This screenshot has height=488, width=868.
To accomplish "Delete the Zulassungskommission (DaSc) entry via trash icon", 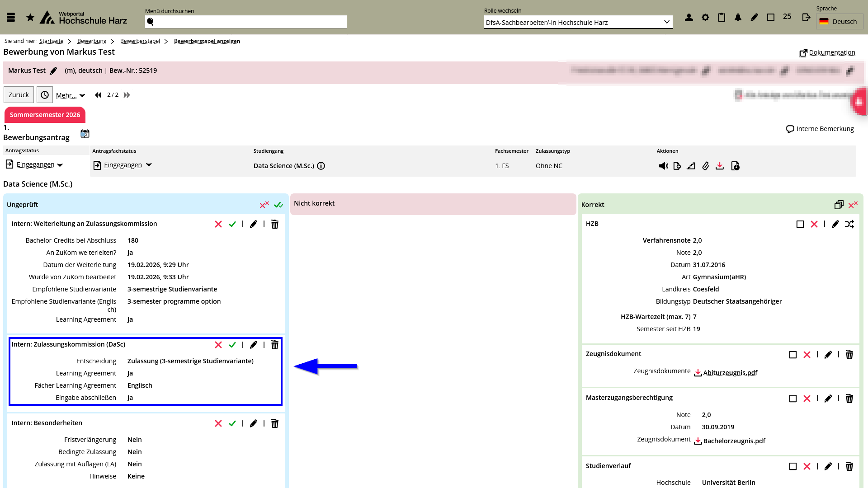I will click(x=274, y=345).
